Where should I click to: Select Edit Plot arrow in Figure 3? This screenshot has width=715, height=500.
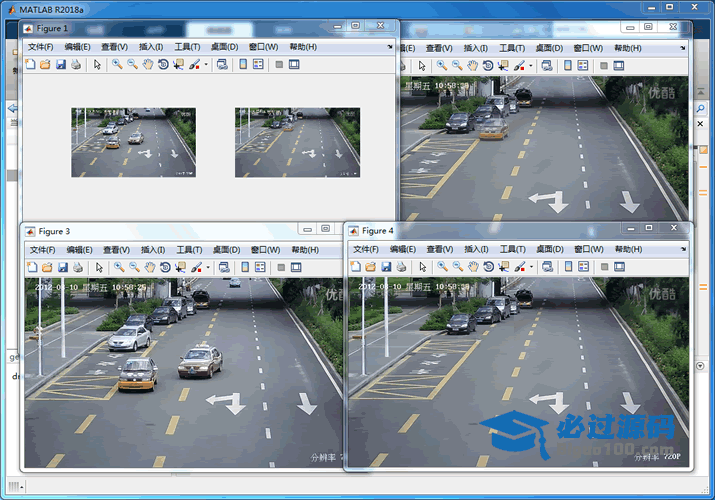pos(98,267)
